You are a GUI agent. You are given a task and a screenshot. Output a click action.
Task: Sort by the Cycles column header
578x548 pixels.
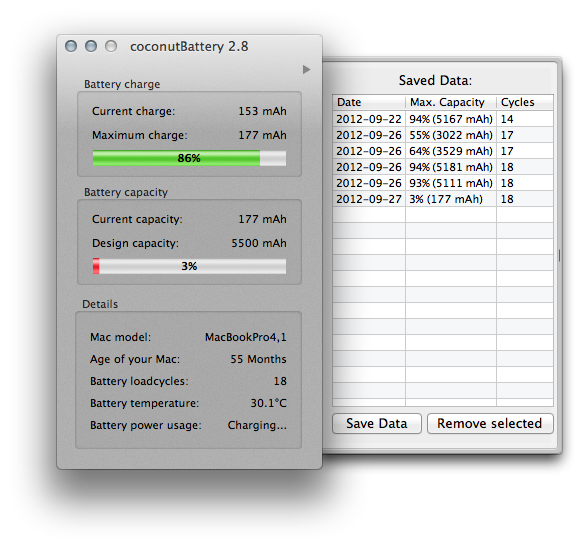tap(525, 102)
